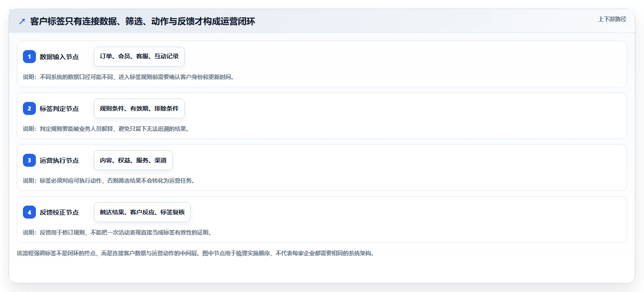Click the arrow icon beside the header title
644x292 pixels.
[x=22, y=22]
